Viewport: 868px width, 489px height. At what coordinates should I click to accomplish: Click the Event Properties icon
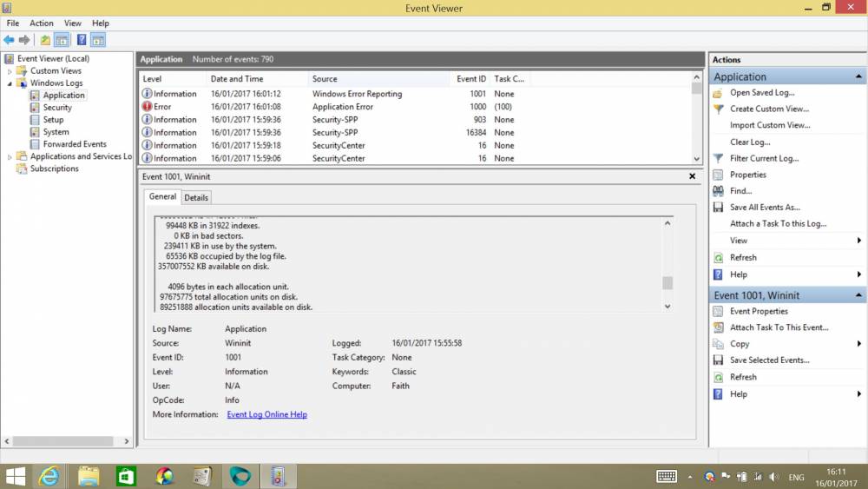pos(718,311)
